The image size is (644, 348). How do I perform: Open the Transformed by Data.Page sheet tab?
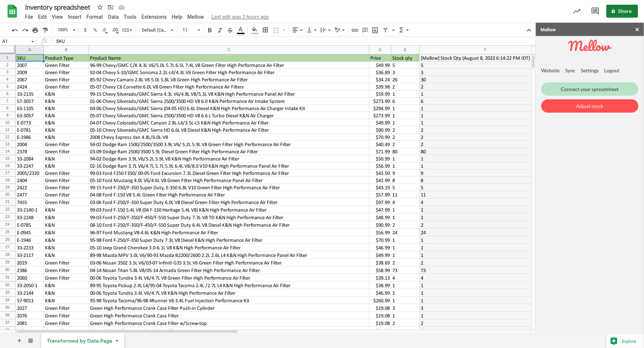(83, 341)
